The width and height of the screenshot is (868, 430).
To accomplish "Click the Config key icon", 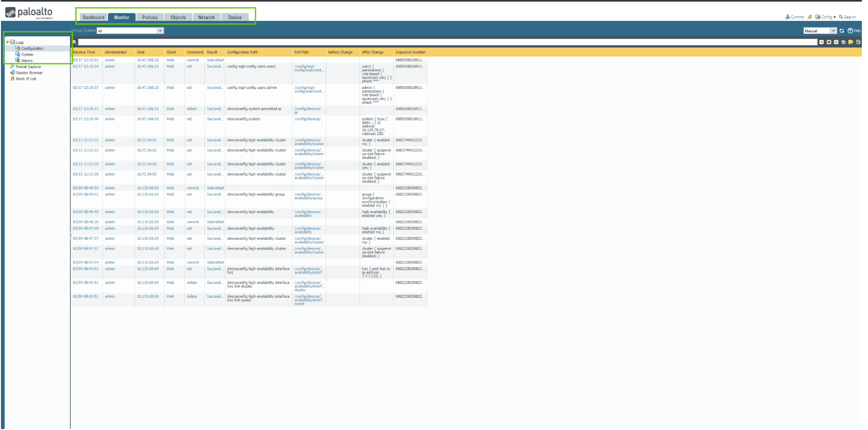I will 818,17.
